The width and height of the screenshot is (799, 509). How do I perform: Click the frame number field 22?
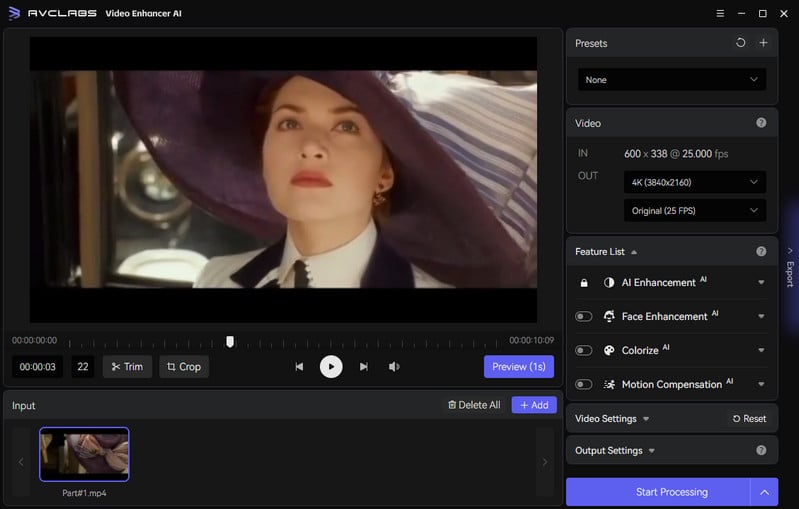point(83,367)
